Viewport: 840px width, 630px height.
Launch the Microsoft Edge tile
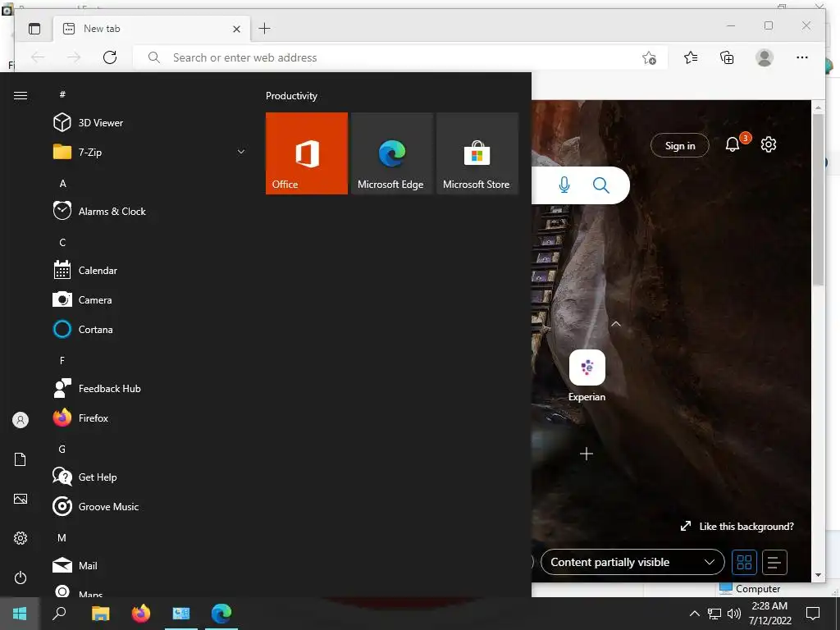tap(392, 153)
